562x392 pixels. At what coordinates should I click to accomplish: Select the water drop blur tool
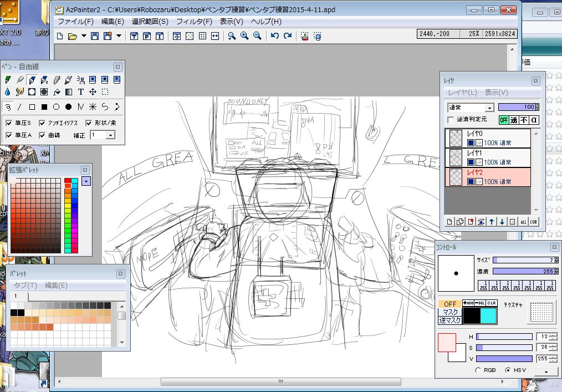click(8, 92)
